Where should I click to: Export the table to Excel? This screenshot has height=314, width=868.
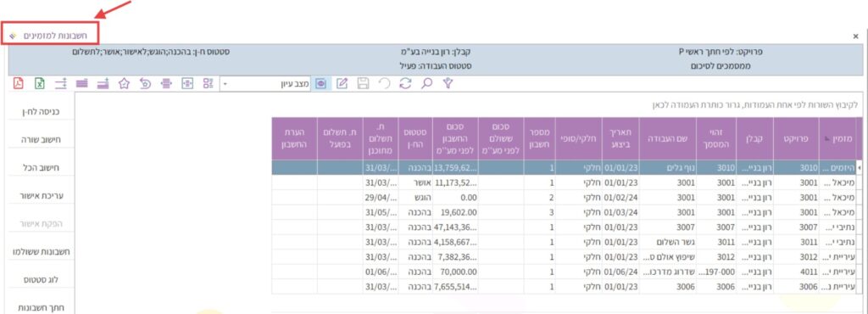click(x=39, y=84)
